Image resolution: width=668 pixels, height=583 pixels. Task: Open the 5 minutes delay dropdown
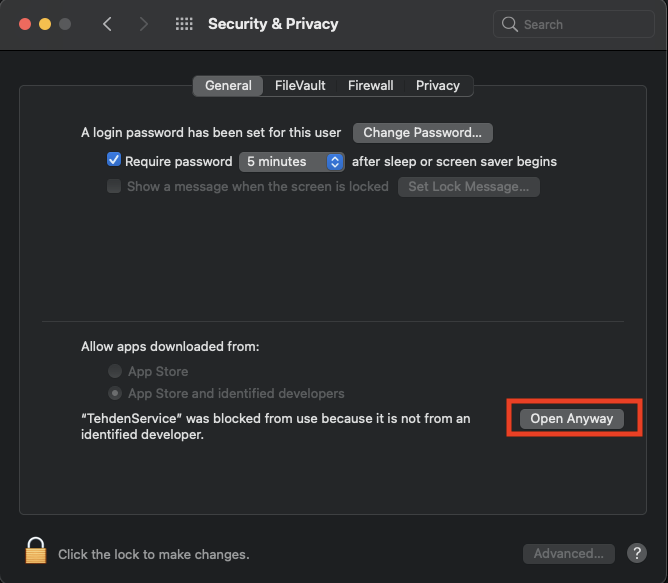tap(292, 161)
